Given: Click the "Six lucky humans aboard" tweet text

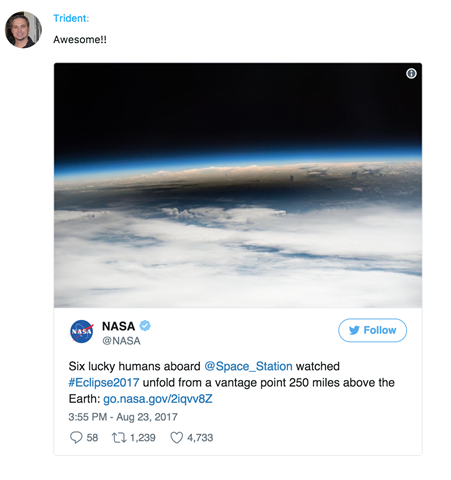Looking at the screenshot, I should click(134, 366).
